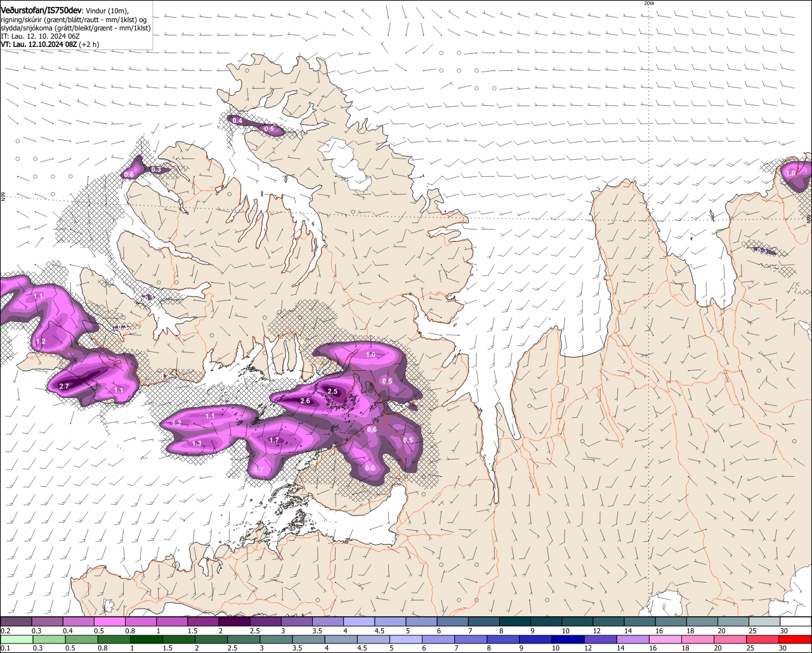Select the 'VT: Lau. 12.10.2024 08Z (+2 h)' line
This screenshot has height=653, width=812.
click(49, 45)
